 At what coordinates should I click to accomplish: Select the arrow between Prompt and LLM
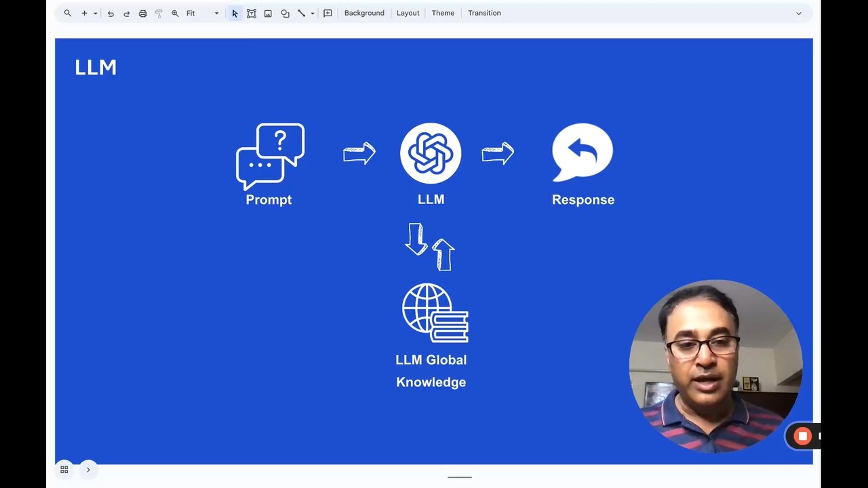(359, 153)
